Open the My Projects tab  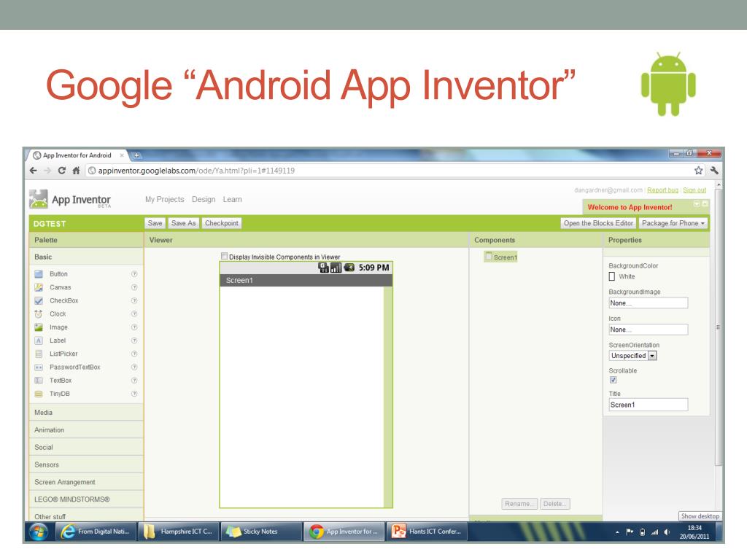pos(165,200)
